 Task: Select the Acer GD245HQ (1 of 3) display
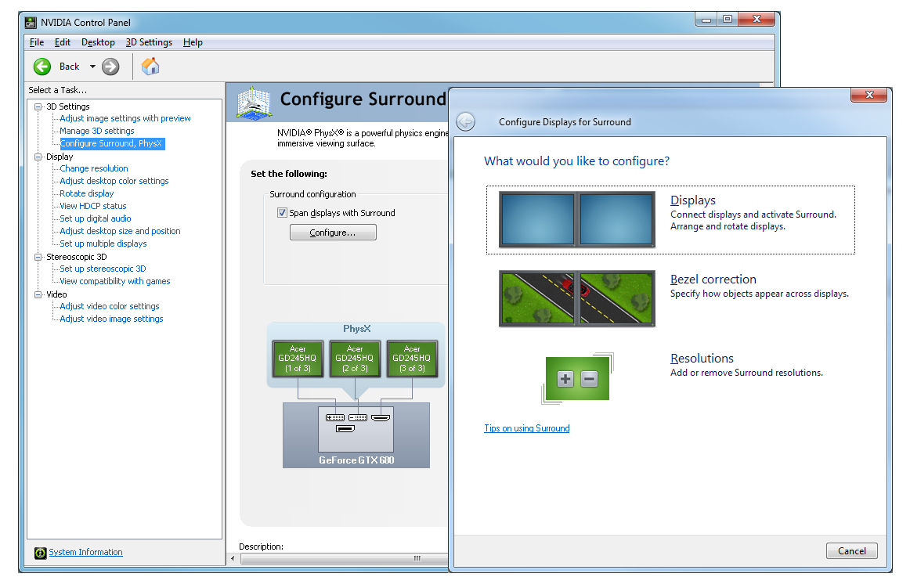coord(298,359)
